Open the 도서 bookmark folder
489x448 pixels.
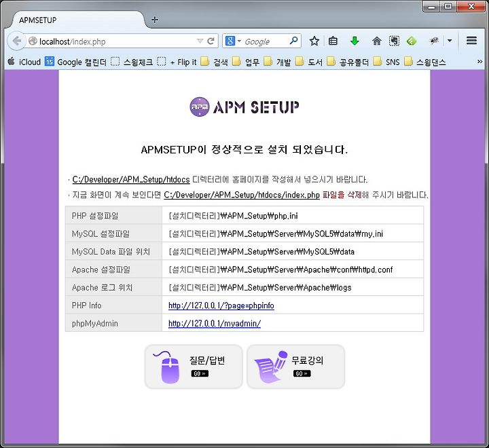309,62
